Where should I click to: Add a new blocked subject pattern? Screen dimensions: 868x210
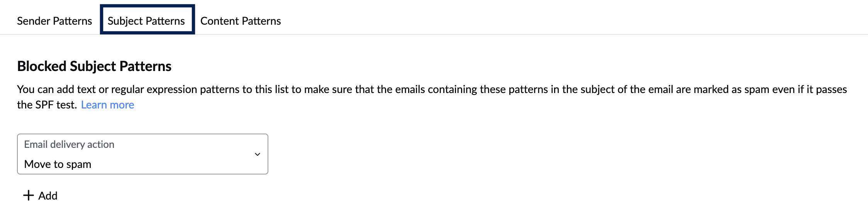click(41, 196)
